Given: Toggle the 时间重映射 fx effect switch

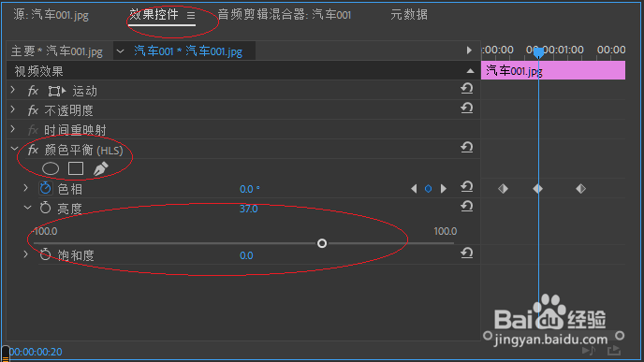Looking at the screenshot, I should click(x=33, y=130).
